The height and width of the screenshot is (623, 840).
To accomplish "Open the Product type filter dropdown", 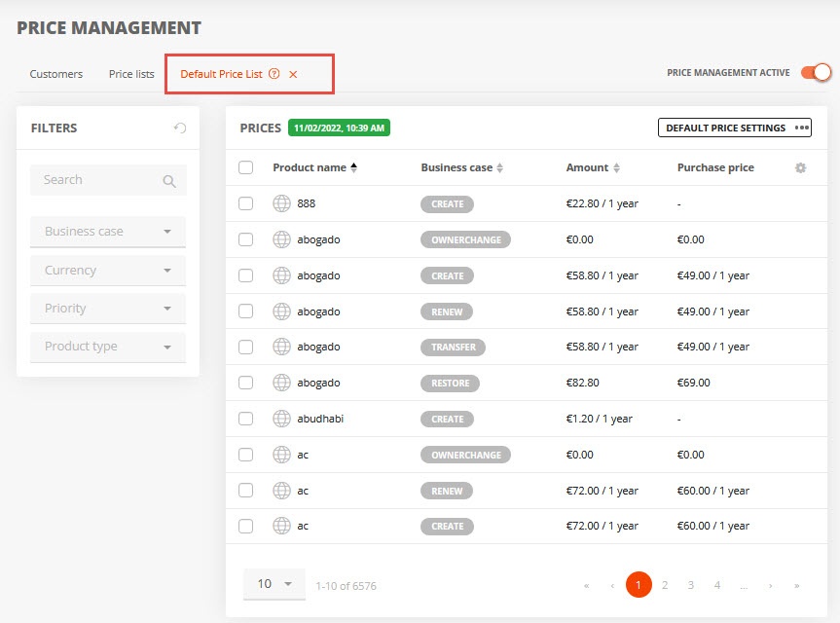I will point(108,347).
